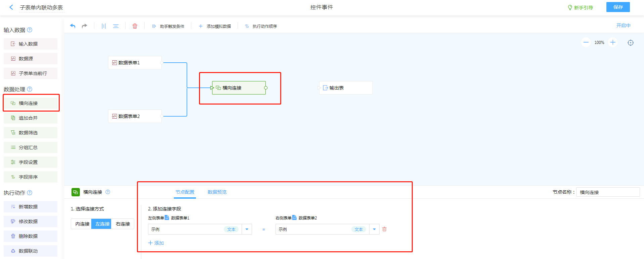Expand left table field dropdown

(247, 229)
